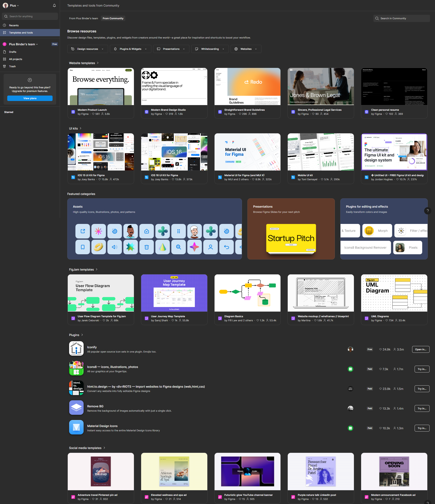The height and width of the screenshot is (504, 435).
Task: Open Trash in the sidebar
Action: [x=12, y=66]
